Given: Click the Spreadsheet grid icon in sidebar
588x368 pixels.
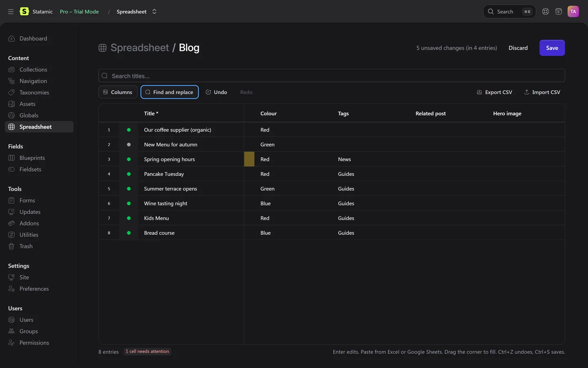Looking at the screenshot, I should pos(11,127).
